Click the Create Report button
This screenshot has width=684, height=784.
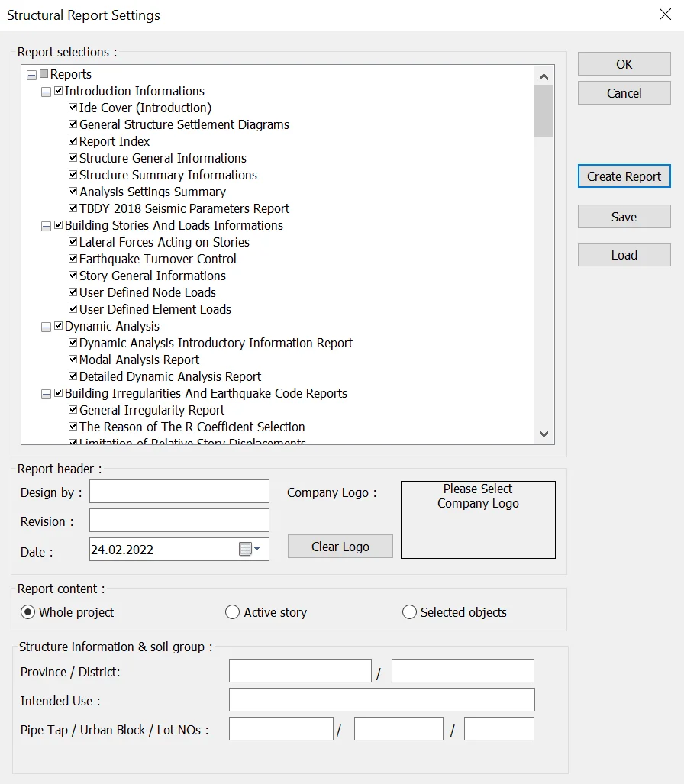point(624,176)
